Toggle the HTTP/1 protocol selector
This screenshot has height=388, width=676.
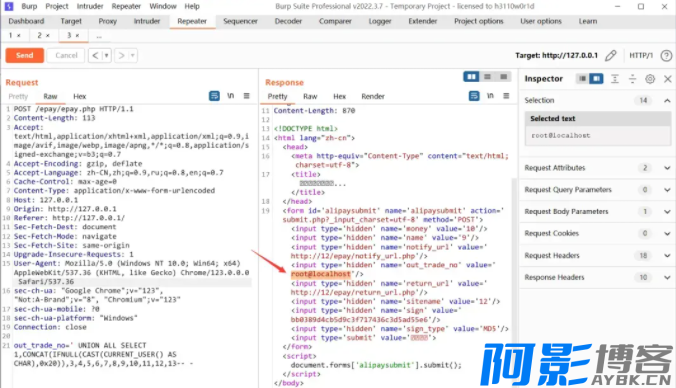(x=641, y=55)
